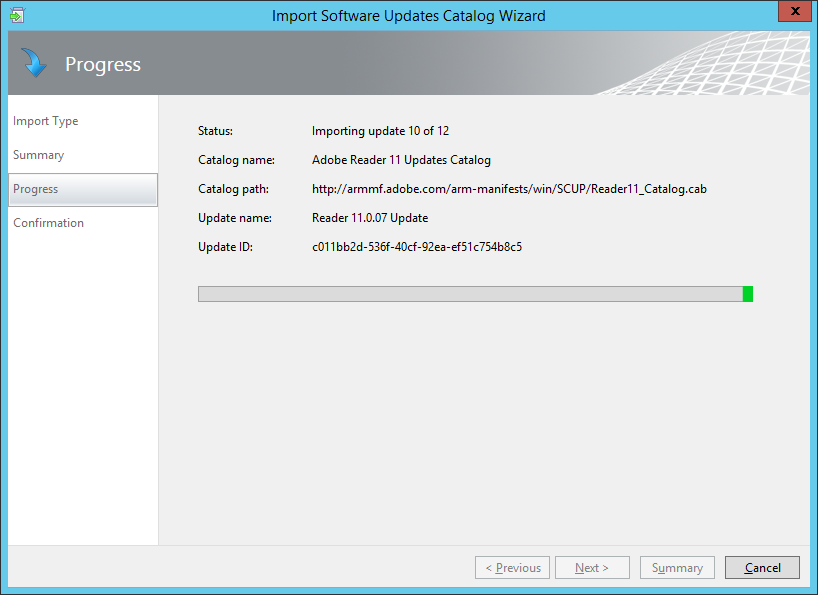Viewport: 818px width, 595px height.
Task: Click the catalog path URL text
Action: pos(509,189)
